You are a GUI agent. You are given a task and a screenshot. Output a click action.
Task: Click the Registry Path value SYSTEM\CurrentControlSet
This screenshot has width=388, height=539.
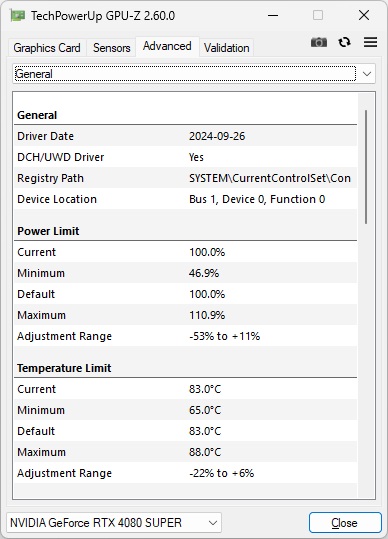click(x=270, y=178)
